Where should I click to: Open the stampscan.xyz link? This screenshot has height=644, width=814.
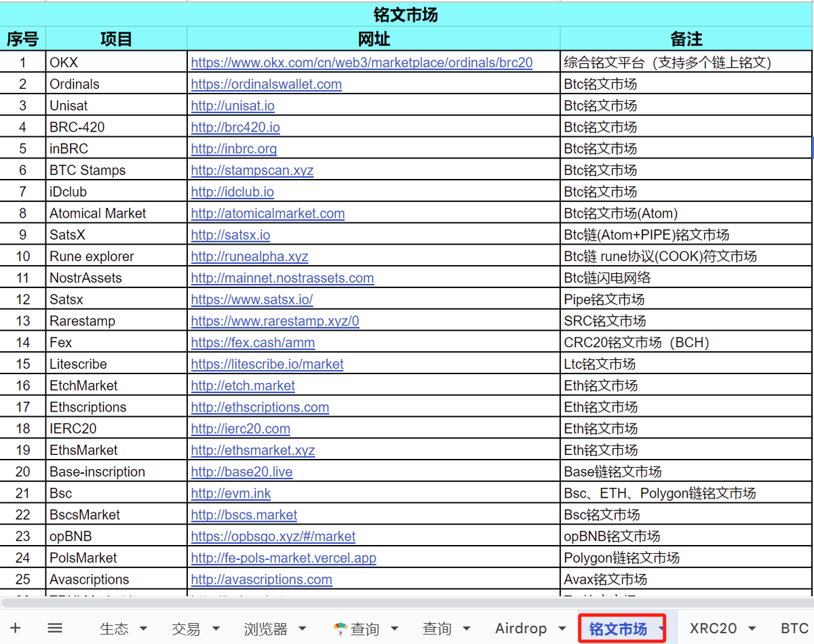coord(252,170)
